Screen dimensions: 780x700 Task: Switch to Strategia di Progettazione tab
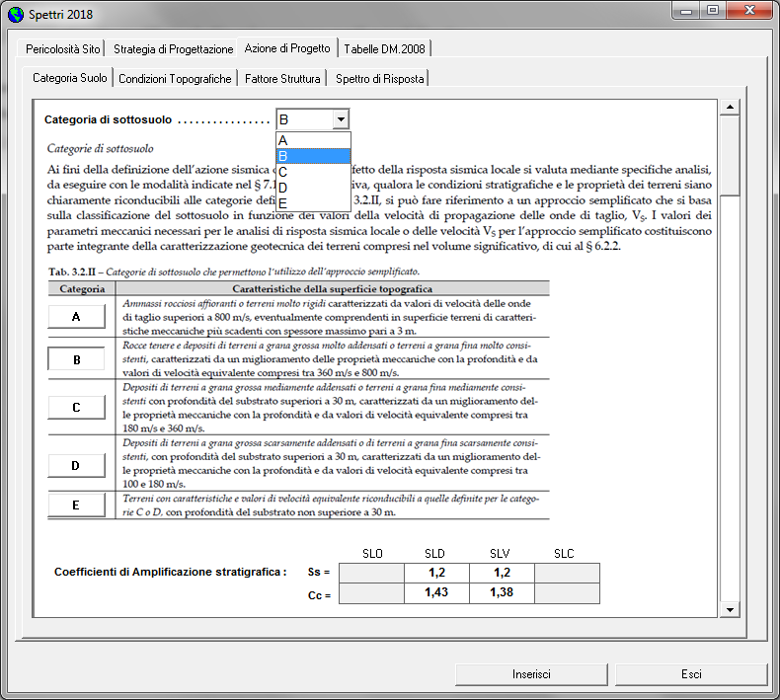[x=173, y=48]
